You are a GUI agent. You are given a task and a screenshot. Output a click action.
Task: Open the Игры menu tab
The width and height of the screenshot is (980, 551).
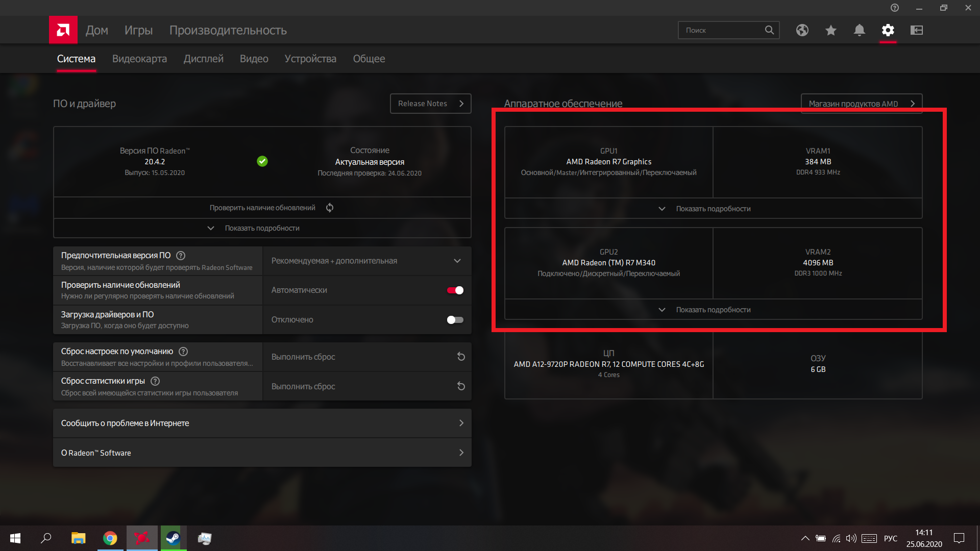point(138,30)
